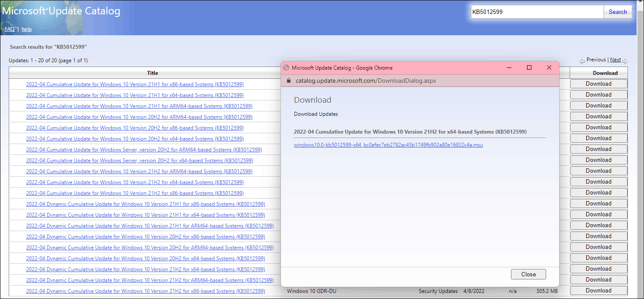
Task: Close the popup using the X button
Action: [x=549, y=67]
